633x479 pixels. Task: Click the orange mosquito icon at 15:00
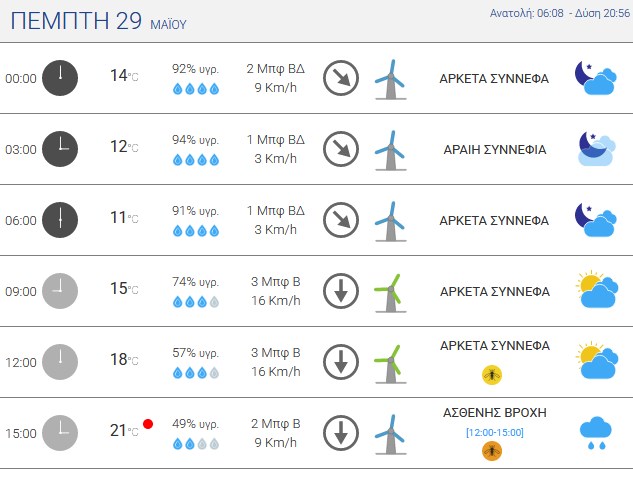[492, 451]
